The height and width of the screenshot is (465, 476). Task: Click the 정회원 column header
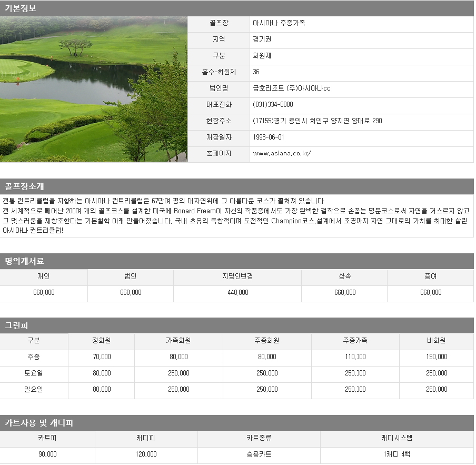tap(102, 341)
